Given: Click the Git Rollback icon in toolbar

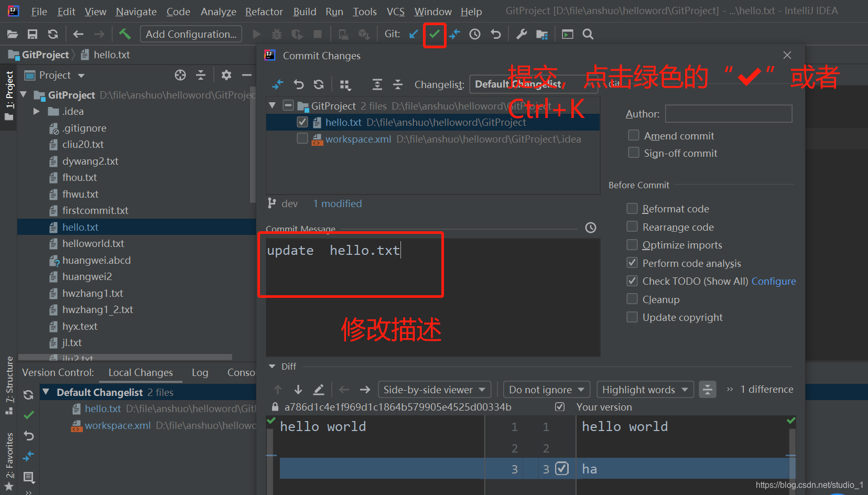Looking at the screenshot, I should tap(496, 34).
